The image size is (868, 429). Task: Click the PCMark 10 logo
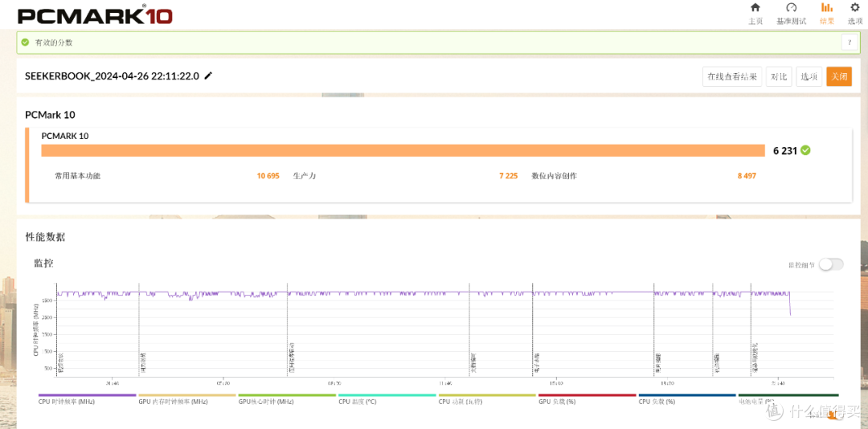[x=95, y=14]
